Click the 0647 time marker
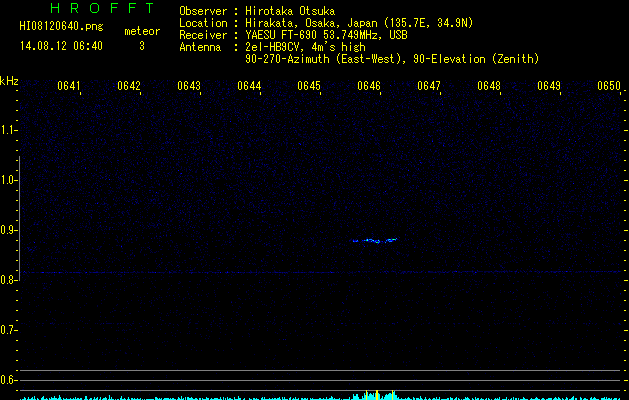The width and height of the screenshot is (629, 400). 429,86
